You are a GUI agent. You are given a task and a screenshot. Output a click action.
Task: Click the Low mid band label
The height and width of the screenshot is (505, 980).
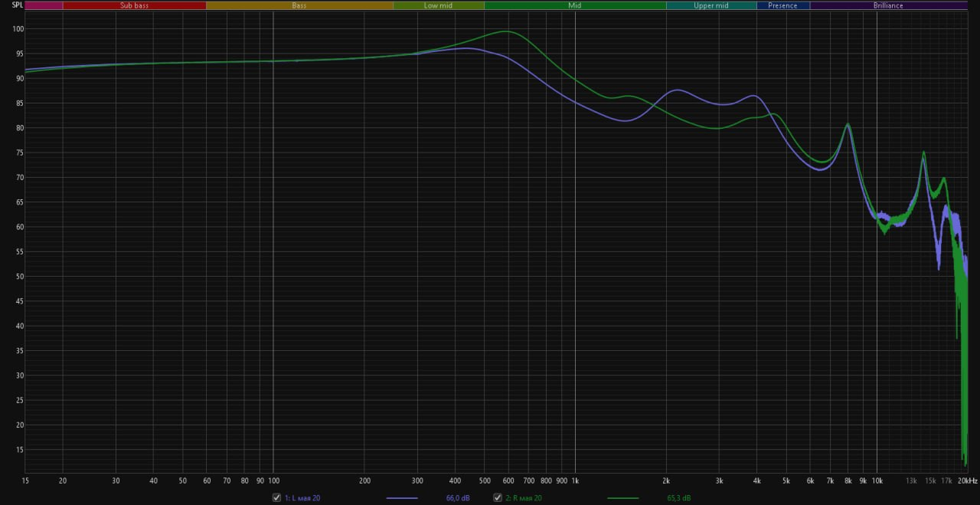[x=439, y=5]
